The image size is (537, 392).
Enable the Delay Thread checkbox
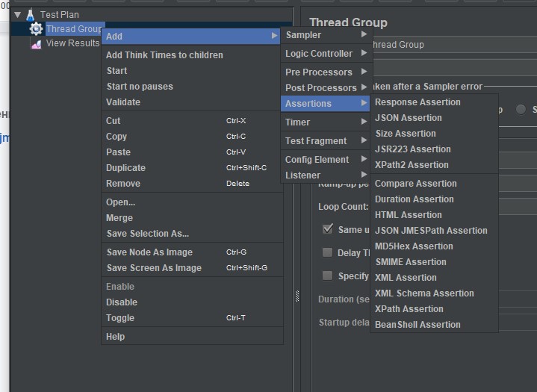pyautogui.click(x=328, y=252)
